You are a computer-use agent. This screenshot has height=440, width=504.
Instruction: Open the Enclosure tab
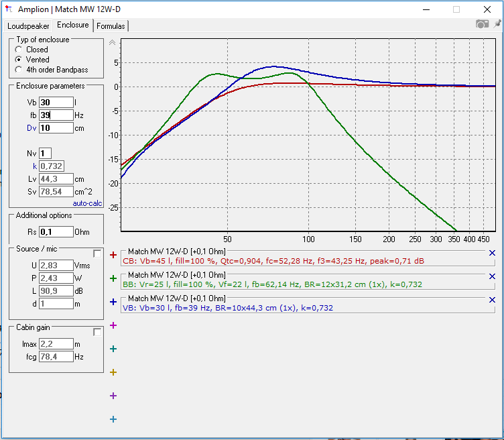73,25
